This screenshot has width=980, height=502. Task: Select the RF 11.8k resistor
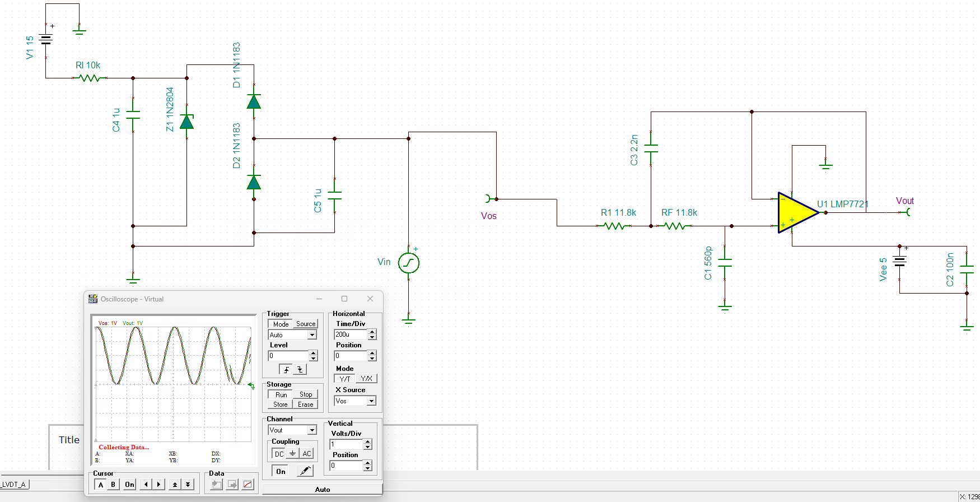(675, 226)
